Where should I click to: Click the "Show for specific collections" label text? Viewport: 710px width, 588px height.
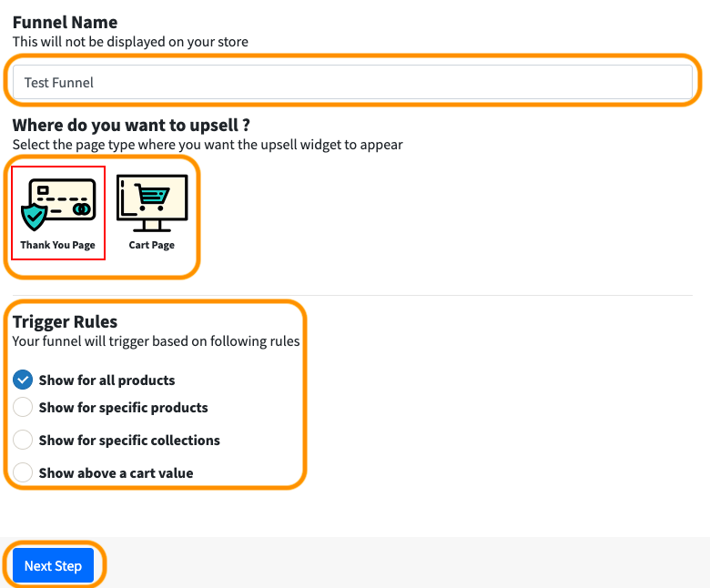[129, 441]
